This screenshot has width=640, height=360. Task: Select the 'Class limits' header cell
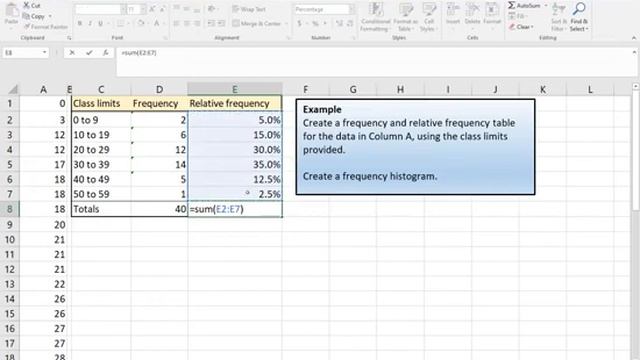pyautogui.click(x=101, y=104)
